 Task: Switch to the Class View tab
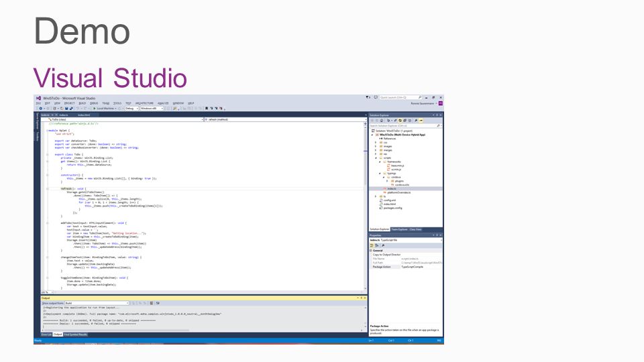coord(415,229)
